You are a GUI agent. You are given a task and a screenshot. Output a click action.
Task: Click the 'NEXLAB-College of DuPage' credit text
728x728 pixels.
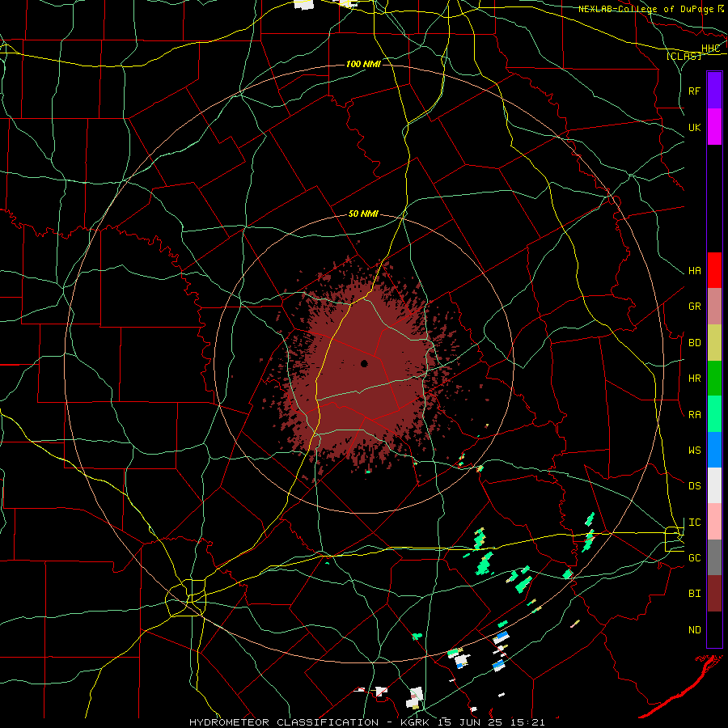[648, 9]
